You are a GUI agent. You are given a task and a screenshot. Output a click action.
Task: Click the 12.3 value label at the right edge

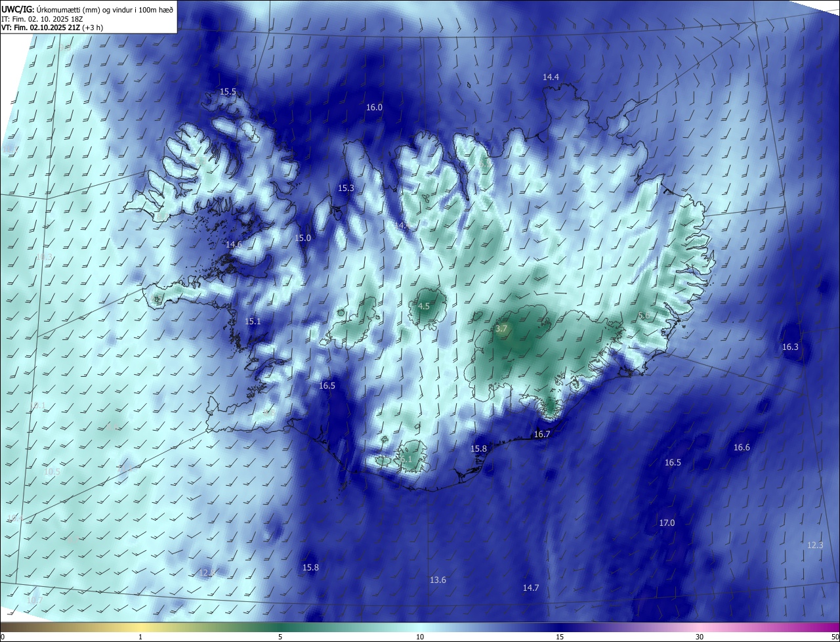pyautogui.click(x=814, y=546)
